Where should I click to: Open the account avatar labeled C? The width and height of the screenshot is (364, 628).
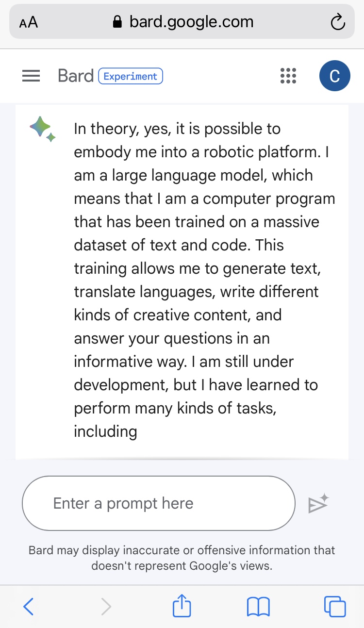click(334, 76)
